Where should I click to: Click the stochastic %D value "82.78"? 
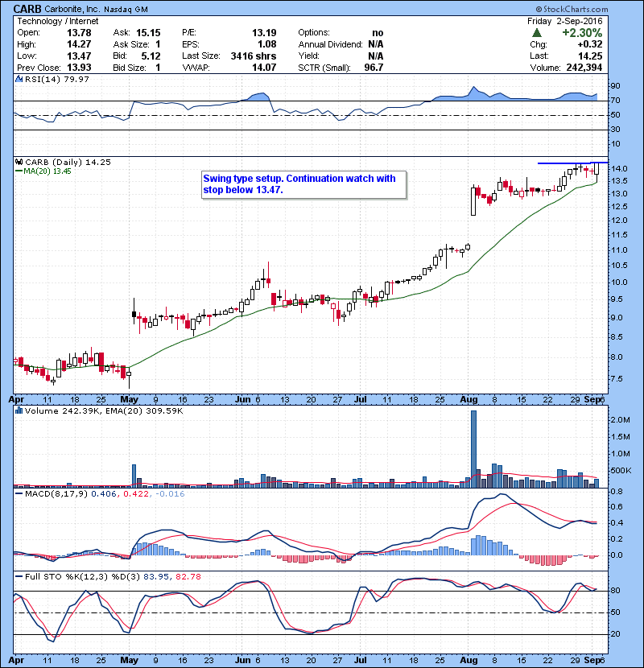point(188,577)
